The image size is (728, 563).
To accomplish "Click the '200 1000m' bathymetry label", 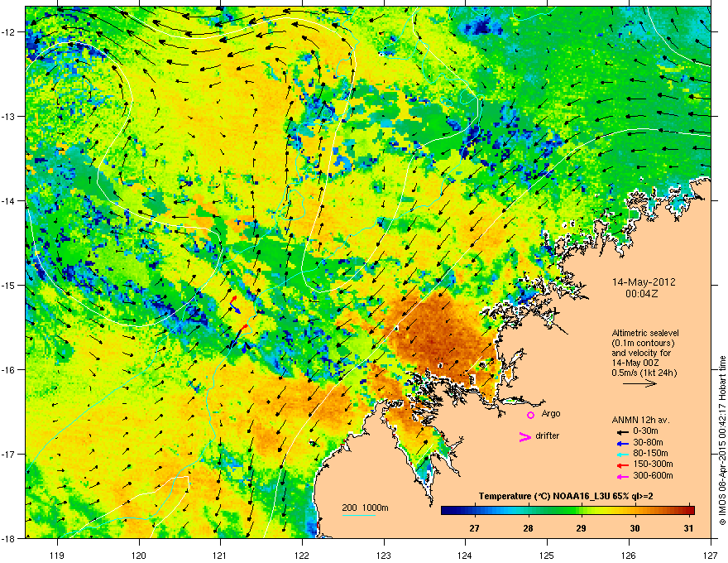I will click(365, 508).
